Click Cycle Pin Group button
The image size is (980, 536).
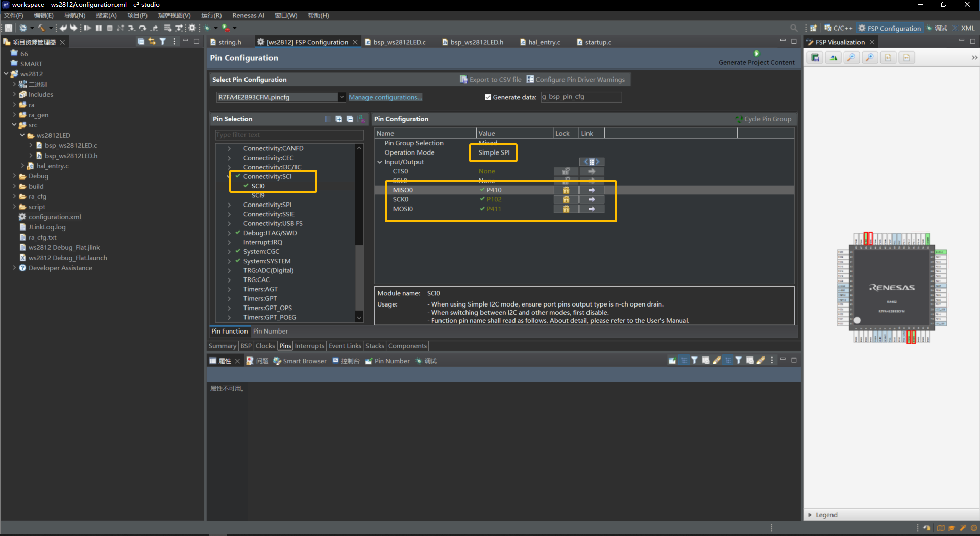[764, 119]
